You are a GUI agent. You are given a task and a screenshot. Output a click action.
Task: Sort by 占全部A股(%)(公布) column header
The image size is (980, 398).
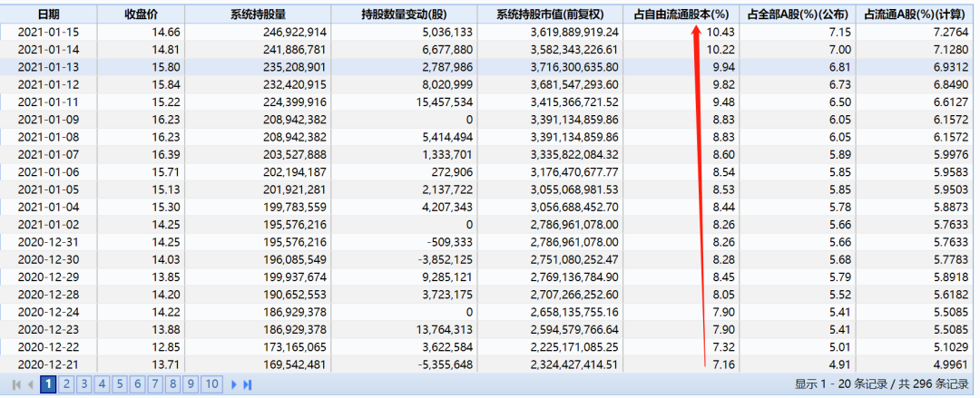coord(798,14)
